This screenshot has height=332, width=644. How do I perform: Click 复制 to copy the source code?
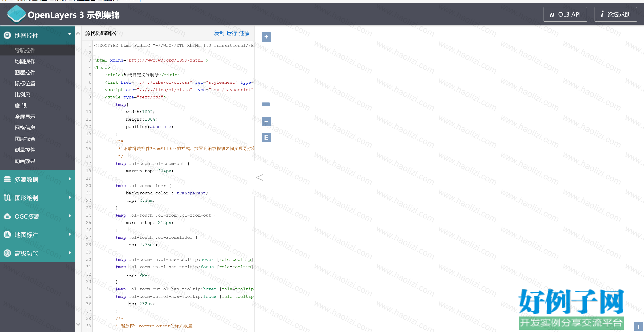219,33
